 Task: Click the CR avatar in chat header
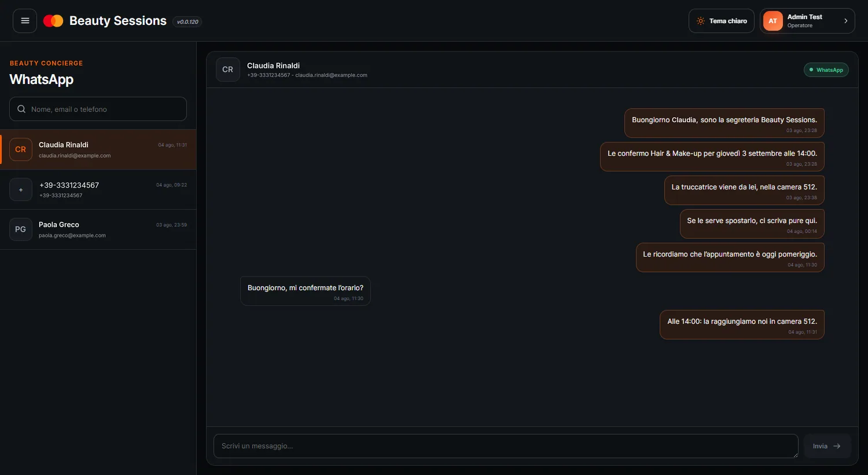point(228,70)
